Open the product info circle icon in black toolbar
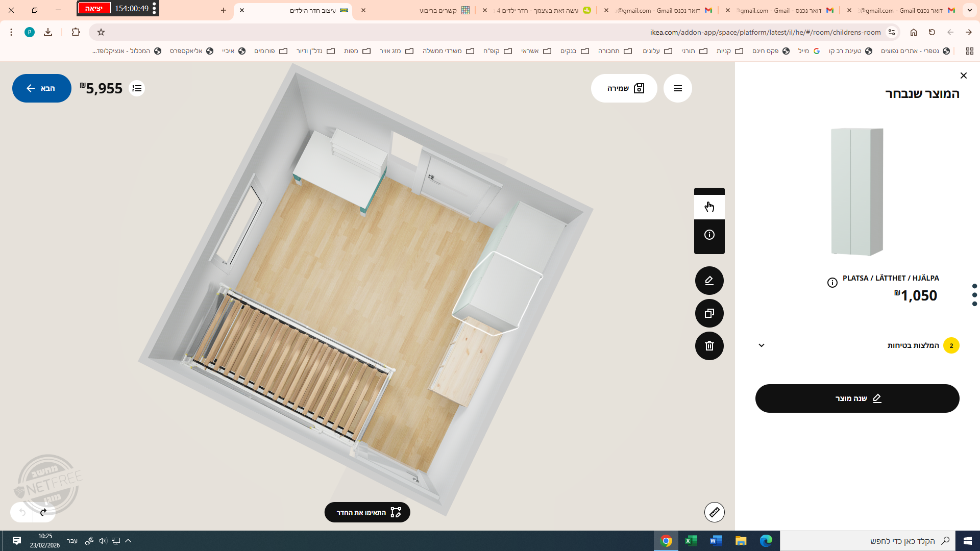The image size is (980, 551). (709, 235)
